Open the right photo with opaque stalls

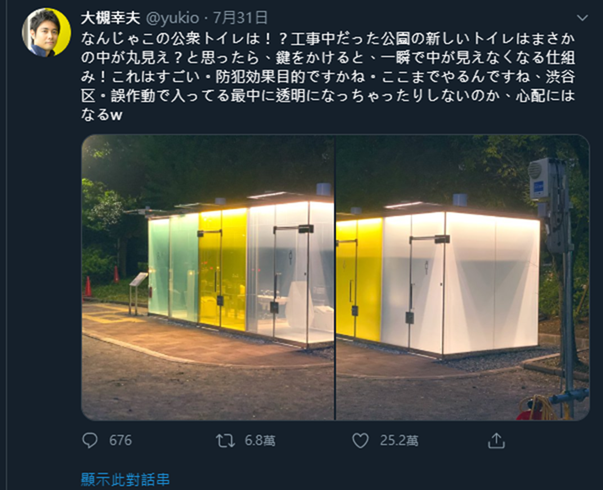click(463, 277)
